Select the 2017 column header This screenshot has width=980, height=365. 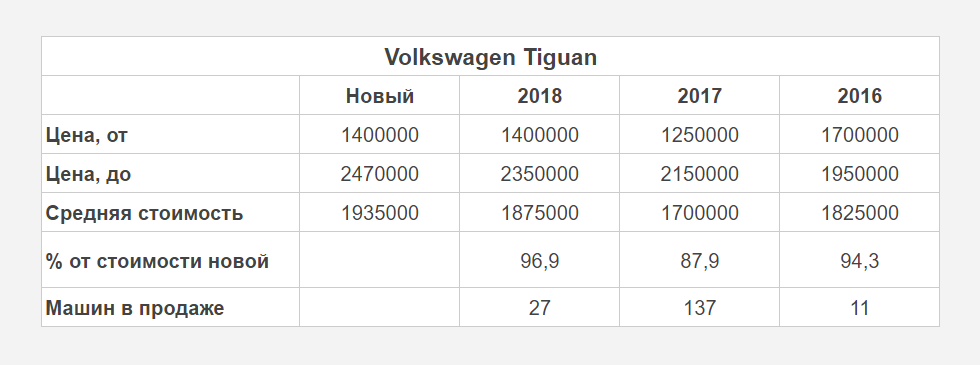tap(699, 96)
